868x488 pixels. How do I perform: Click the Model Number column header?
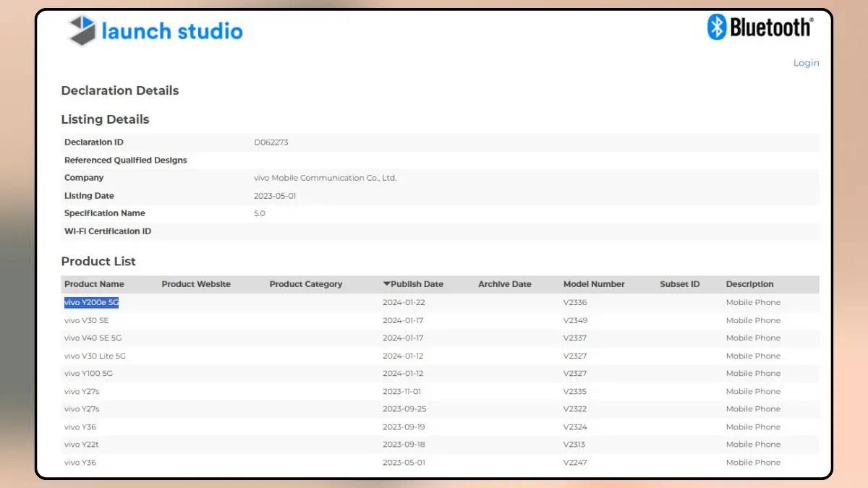click(594, 284)
